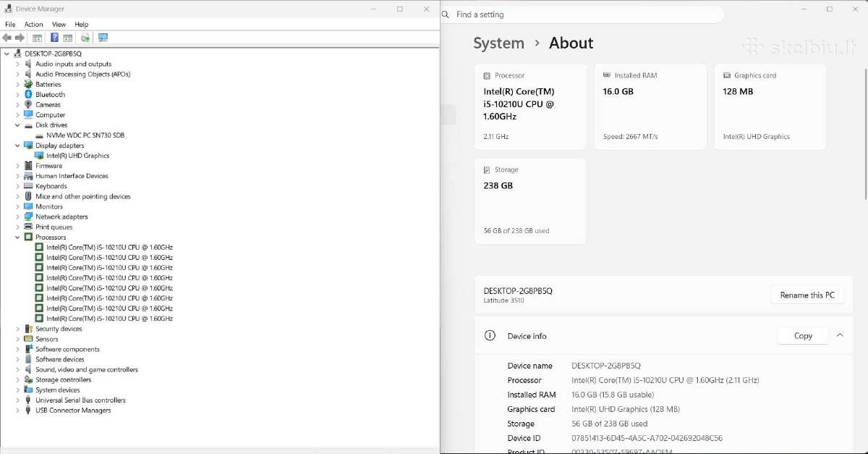Click the Firmware category icon
Screen dimensions: 868x454
pos(28,166)
